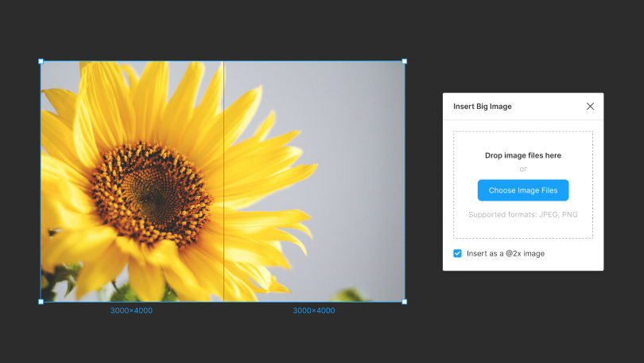Click the Supported formats: JPEG, PNG text

click(523, 215)
